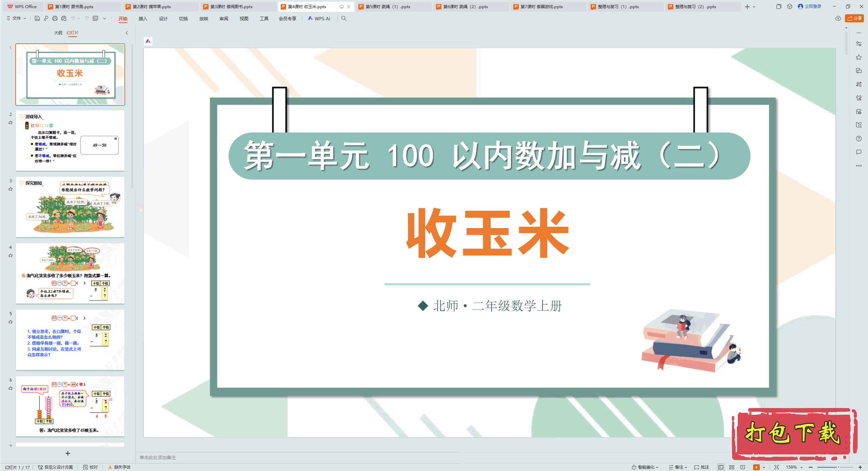868x471 pixels.
Task: Toggle normal view in status bar
Action: pos(721,467)
